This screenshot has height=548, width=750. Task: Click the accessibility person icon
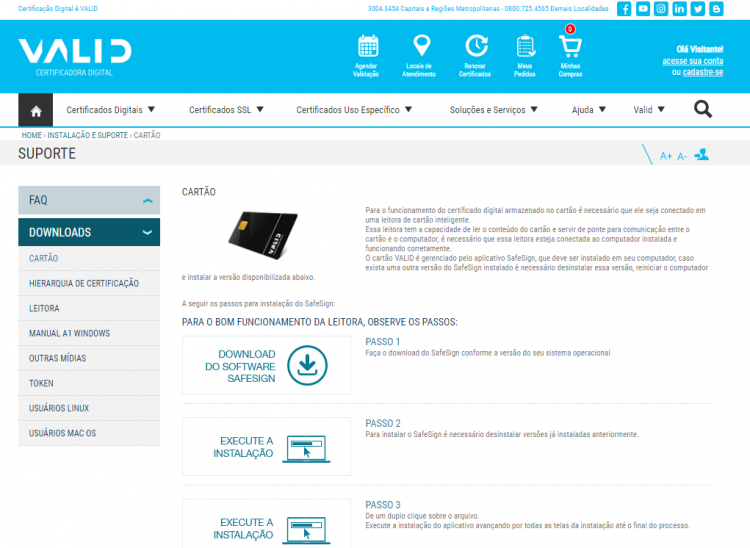tap(702, 154)
